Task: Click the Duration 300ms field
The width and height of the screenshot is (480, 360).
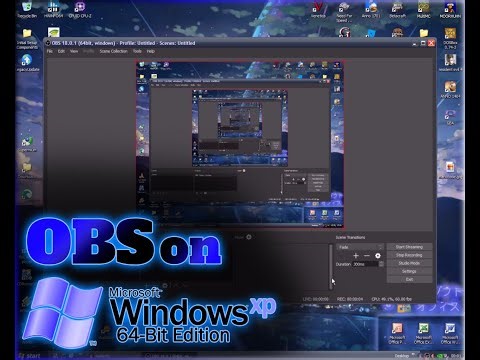Action: coord(365,264)
